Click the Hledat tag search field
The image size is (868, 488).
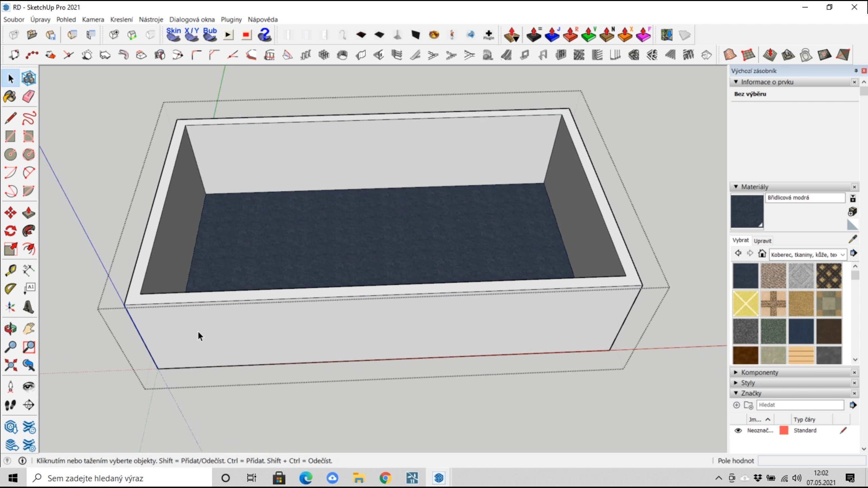tap(800, 405)
